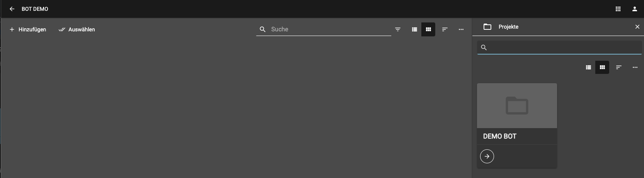Go back using the arrow beside BOT DEMO

[12, 9]
